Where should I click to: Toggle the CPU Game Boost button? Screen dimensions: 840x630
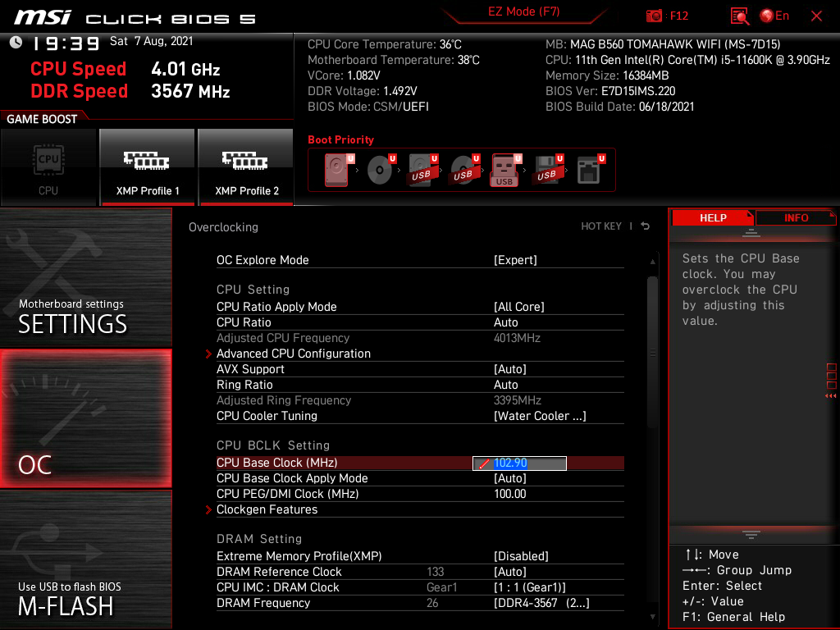(x=48, y=167)
